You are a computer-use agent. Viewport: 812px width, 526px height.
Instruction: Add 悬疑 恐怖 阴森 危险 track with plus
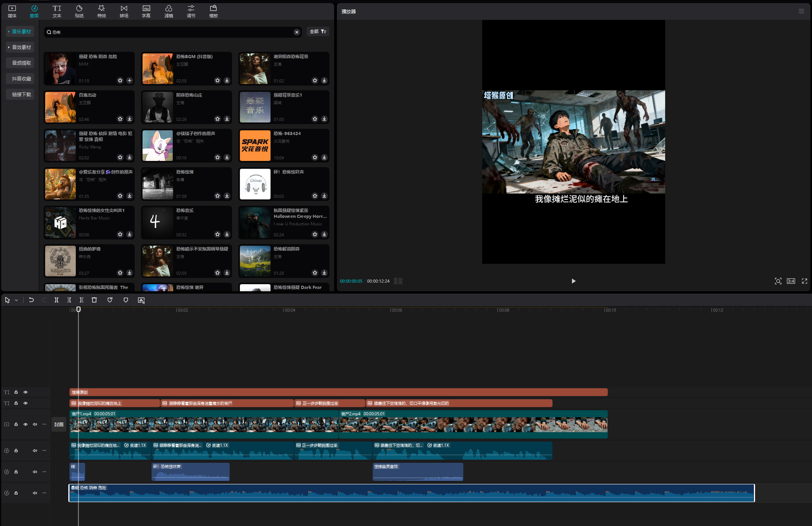(x=130, y=80)
